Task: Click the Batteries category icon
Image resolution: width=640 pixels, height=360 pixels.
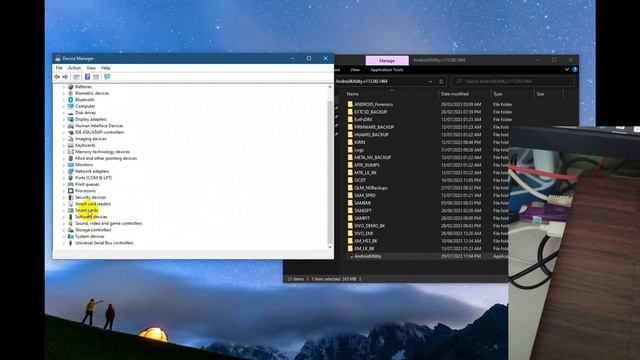Action: (x=71, y=87)
